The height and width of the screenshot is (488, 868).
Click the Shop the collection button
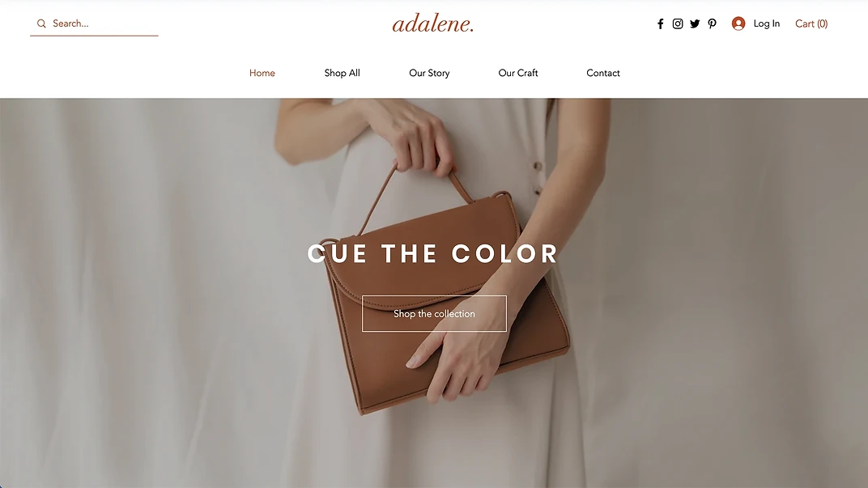coord(434,314)
